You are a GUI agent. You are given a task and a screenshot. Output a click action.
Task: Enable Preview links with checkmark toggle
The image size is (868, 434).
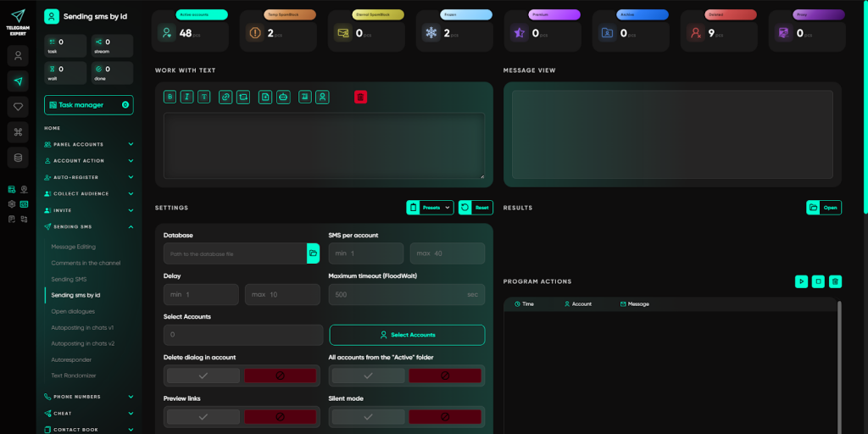[x=203, y=417]
